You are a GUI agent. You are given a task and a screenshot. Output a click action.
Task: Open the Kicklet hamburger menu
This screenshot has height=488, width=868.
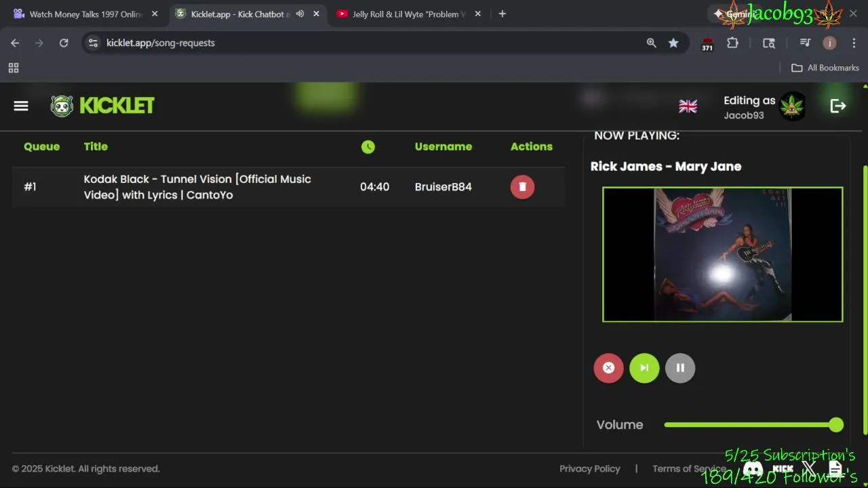pos(21,106)
